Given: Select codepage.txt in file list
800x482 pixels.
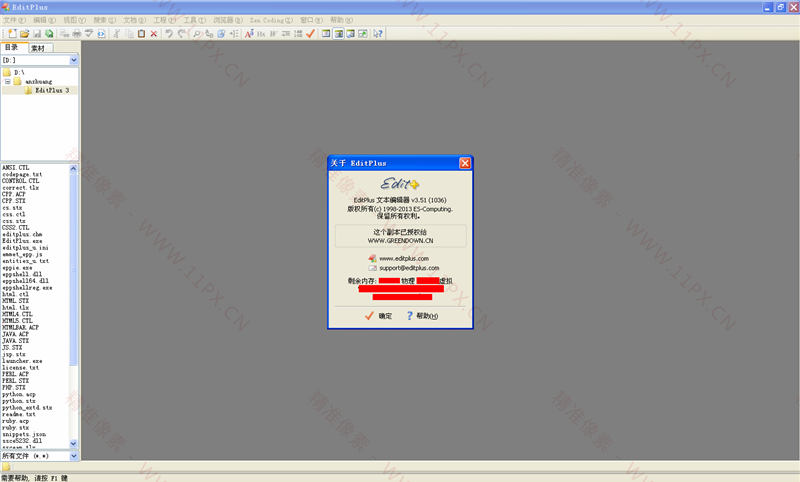Looking at the screenshot, I should click(x=22, y=174).
